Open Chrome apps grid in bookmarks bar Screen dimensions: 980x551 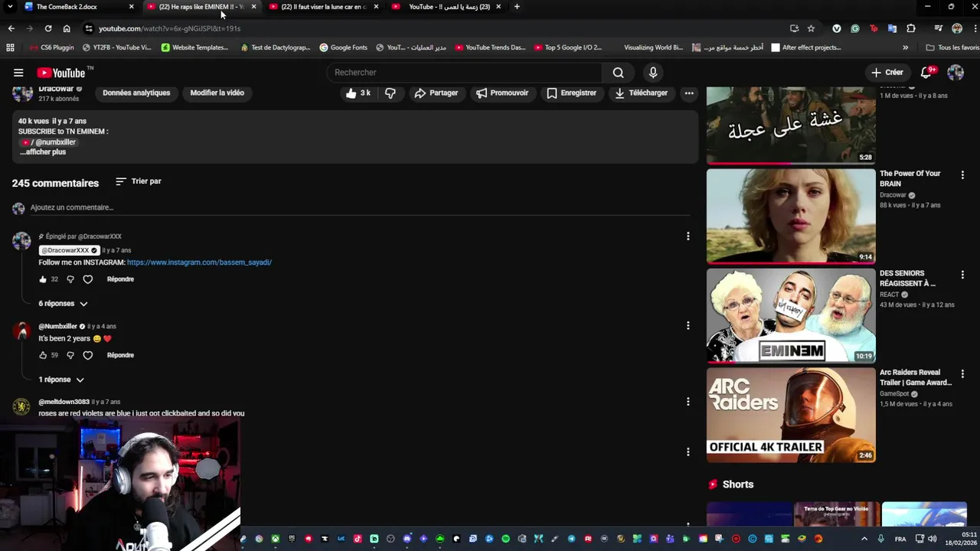tap(10, 47)
